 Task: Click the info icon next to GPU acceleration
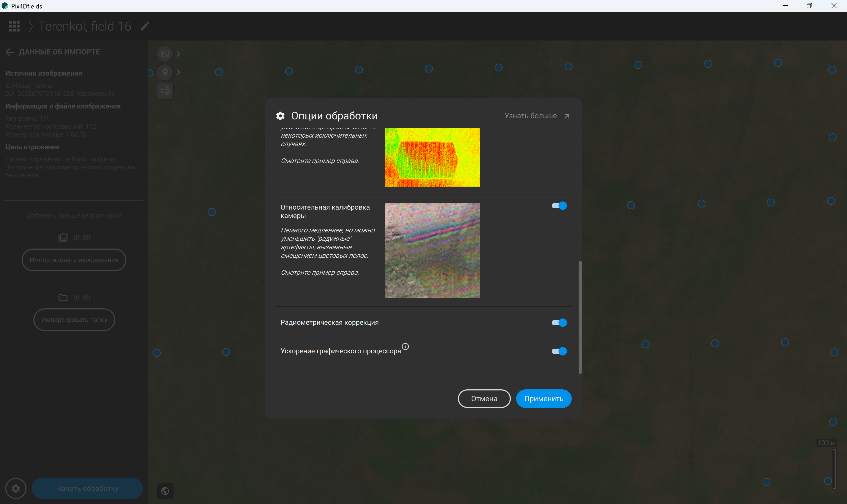[x=405, y=346]
